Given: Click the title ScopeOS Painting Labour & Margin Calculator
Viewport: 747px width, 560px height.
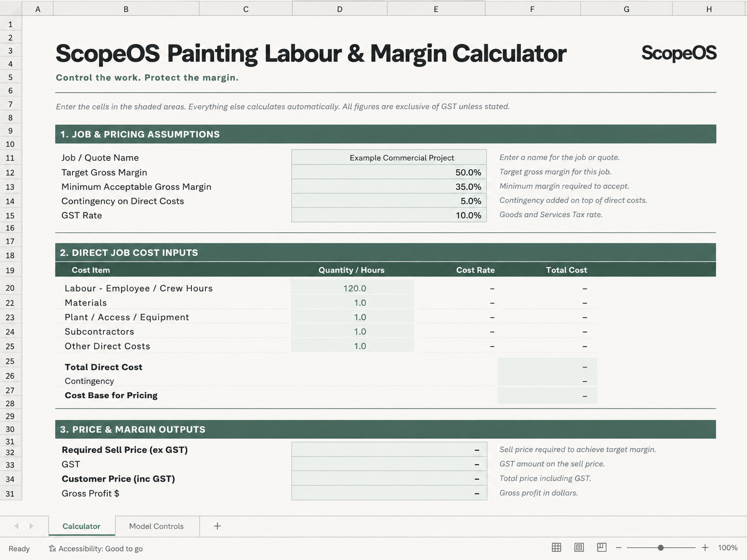Looking at the screenshot, I should pos(311,54).
